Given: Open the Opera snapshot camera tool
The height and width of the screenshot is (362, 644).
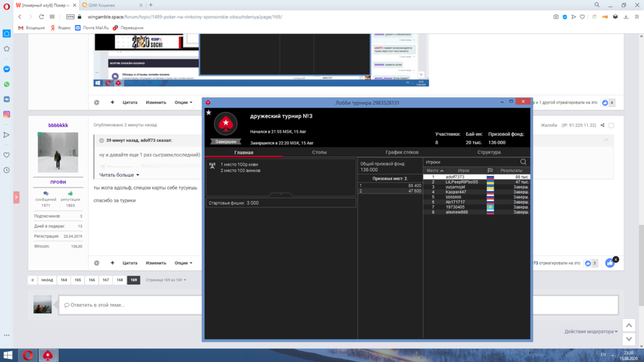Looking at the screenshot, I should [556, 17].
